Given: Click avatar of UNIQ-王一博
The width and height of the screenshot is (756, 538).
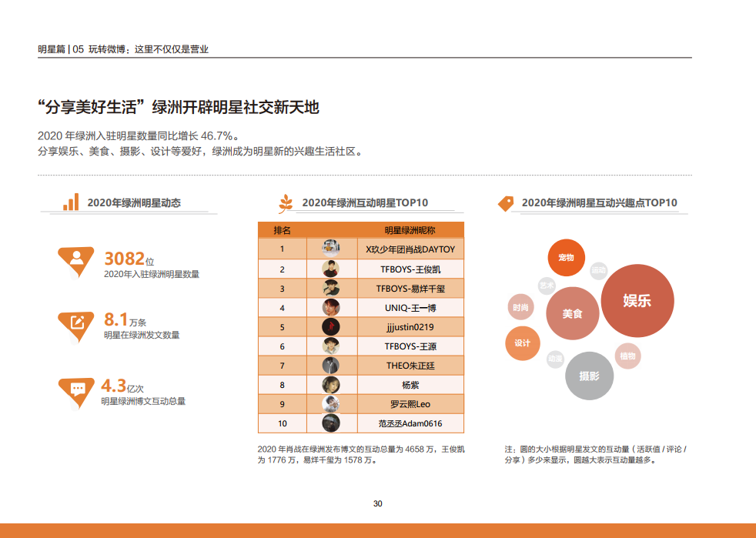Looking at the screenshot, I should [x=331, y=308].
